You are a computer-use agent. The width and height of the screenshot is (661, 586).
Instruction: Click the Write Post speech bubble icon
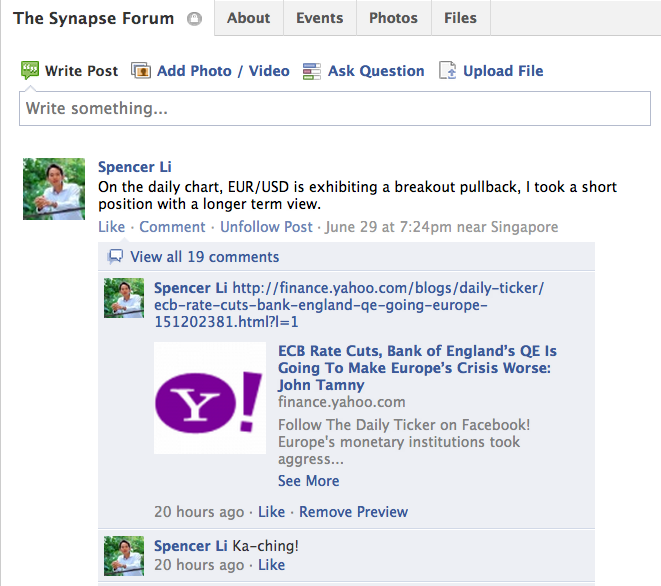(x=30, y=71)
